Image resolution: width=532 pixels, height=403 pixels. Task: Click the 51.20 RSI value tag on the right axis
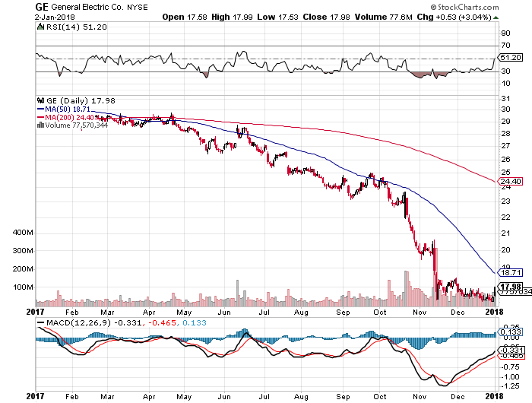pos(511,57)
